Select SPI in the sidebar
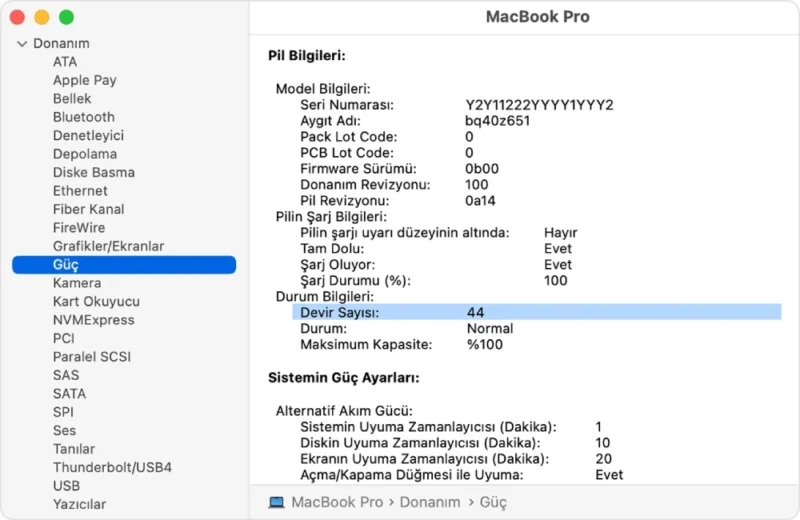 63,412
